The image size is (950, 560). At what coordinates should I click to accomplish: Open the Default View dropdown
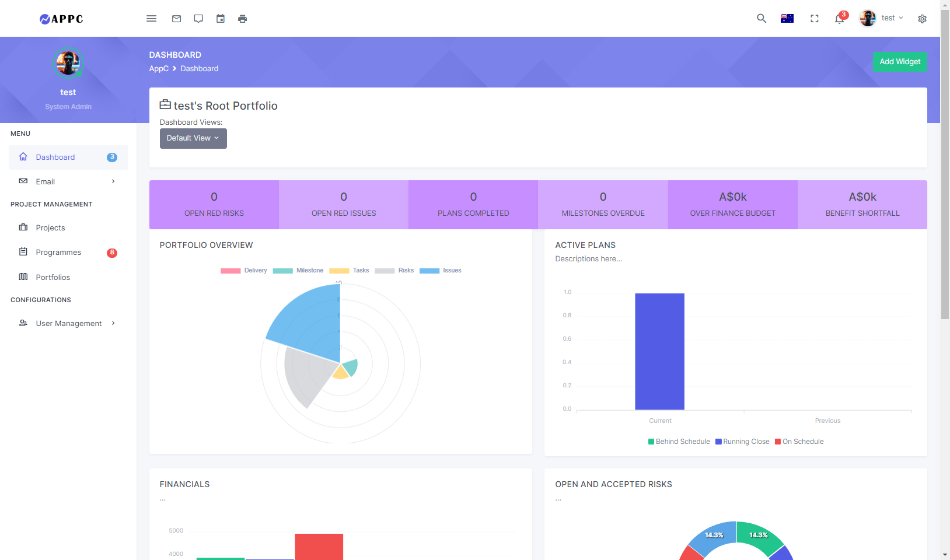[193, 138]
